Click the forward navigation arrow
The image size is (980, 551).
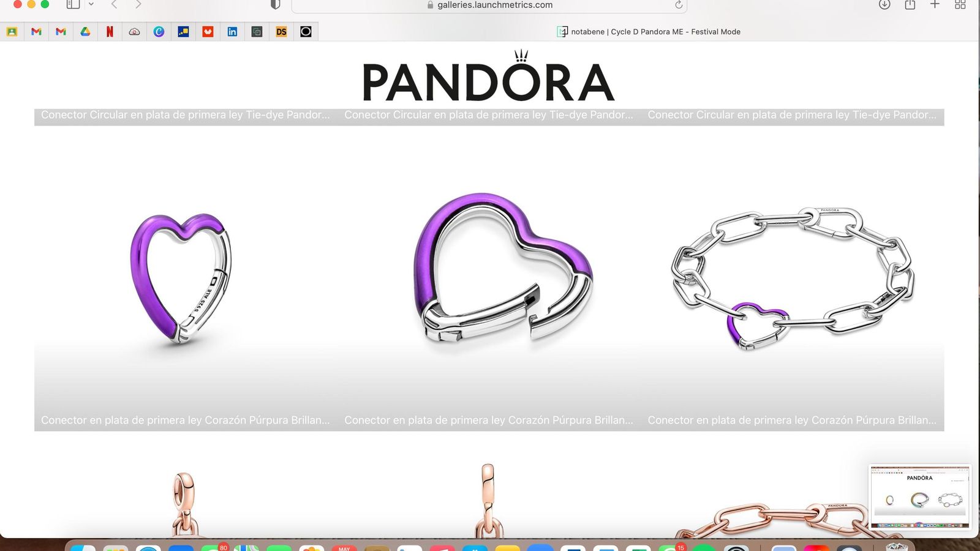pos(138,4)
